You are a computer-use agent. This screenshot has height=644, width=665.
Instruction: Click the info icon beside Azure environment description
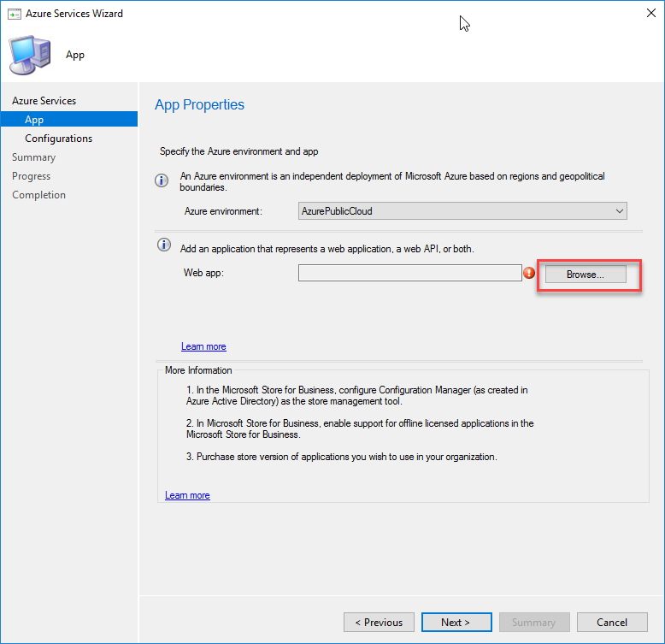162,180
